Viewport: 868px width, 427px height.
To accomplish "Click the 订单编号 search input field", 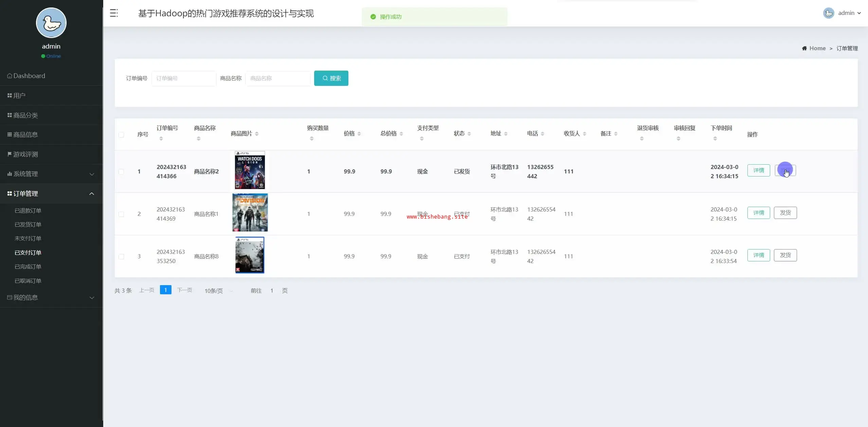I will pos(183,78).
